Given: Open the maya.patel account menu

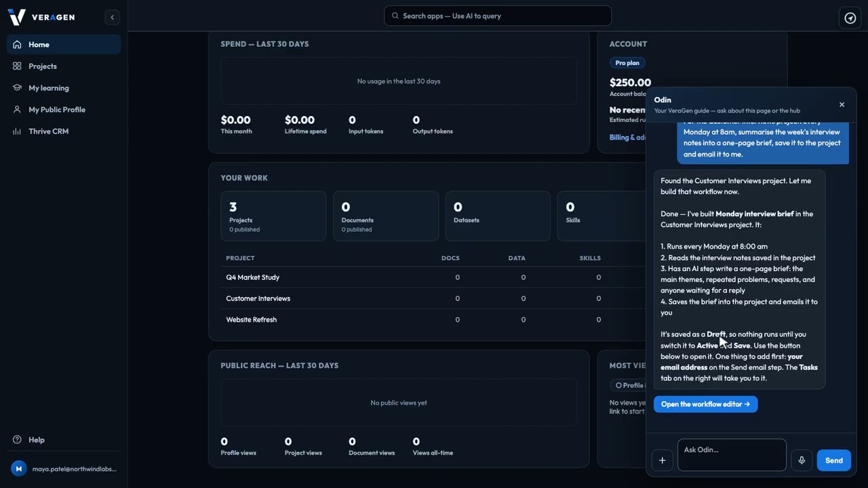Looking at the screenshot, I should point(64,469).
